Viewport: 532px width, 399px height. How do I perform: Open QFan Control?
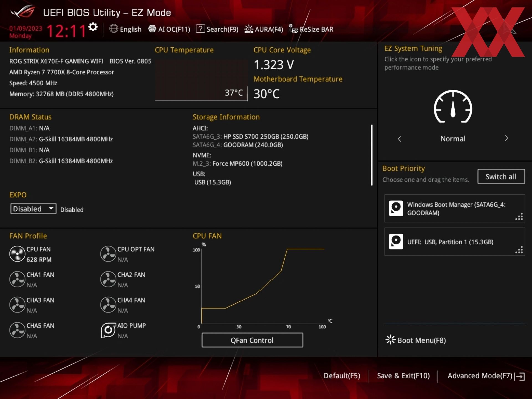click(252, 340)
